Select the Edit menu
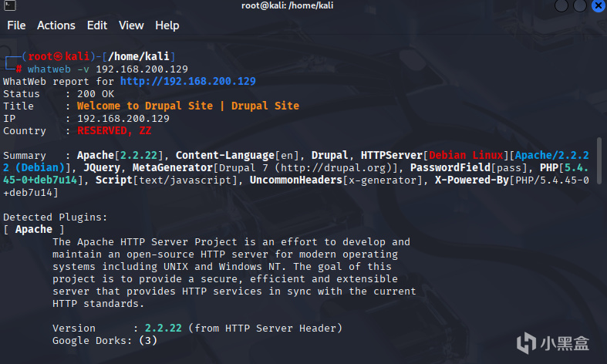This screenshot has height=364, width=607. [x=97, y=25]
